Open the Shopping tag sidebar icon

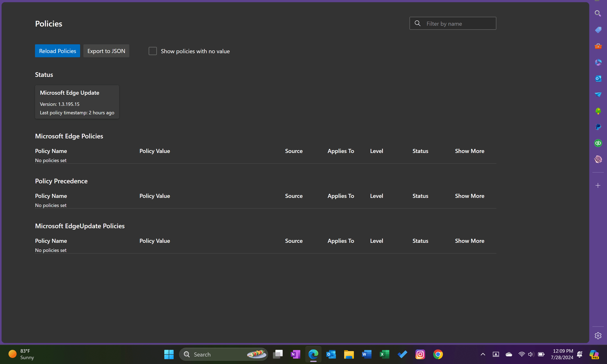(x=598, y=30)
